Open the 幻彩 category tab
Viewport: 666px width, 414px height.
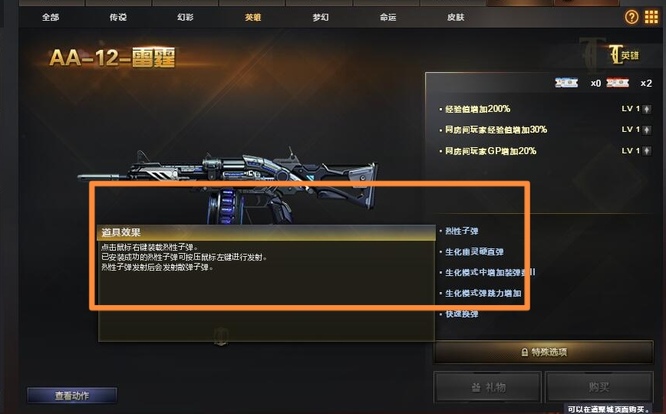[x=185, y=17]
